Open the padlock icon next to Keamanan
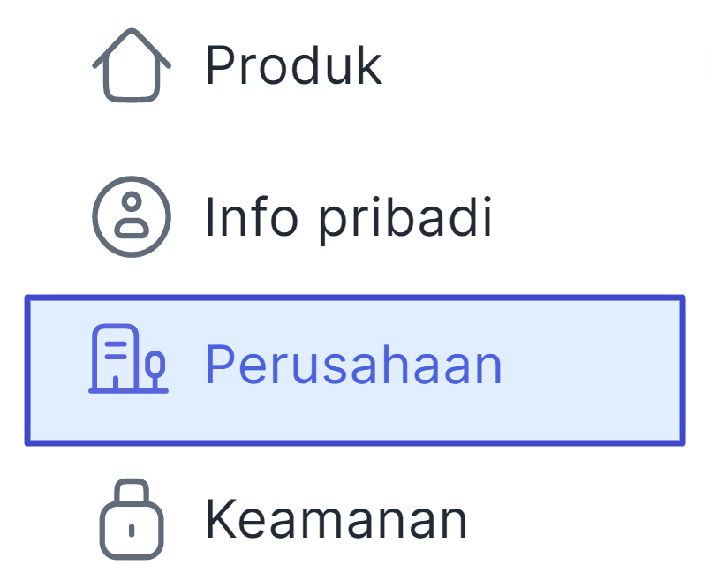The image size is (710, 588). [x=132, y=519]
